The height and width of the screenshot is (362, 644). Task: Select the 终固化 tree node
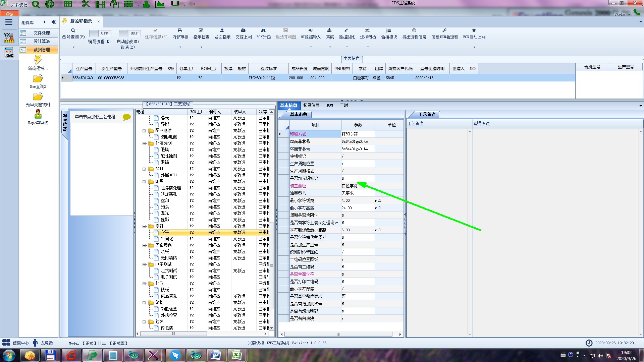[x=167, y=239]
